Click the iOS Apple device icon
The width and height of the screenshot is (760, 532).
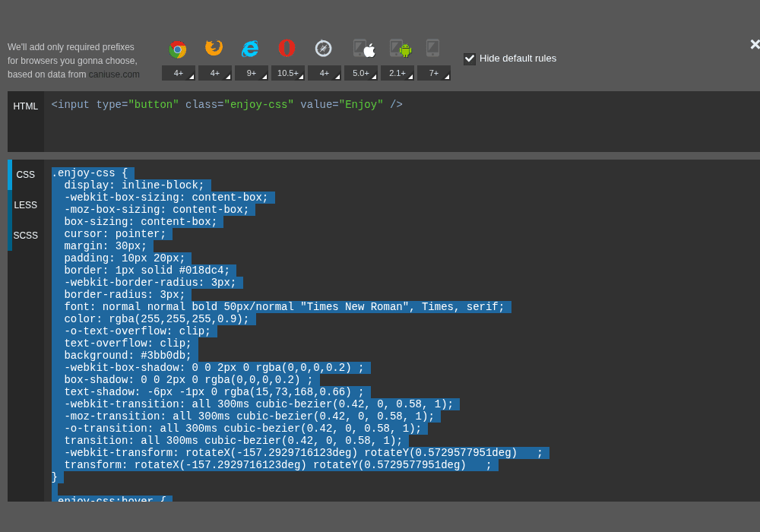(365, 49)
